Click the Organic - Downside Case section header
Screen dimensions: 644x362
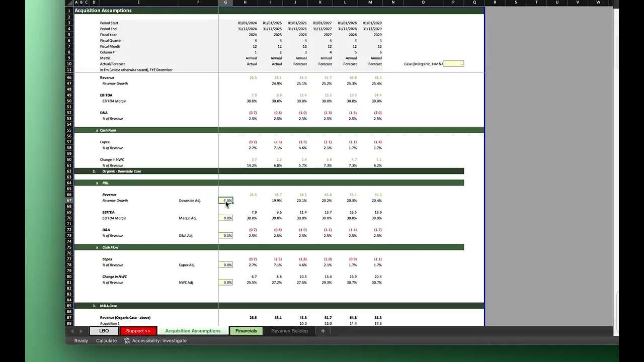[x=121, y=171]
